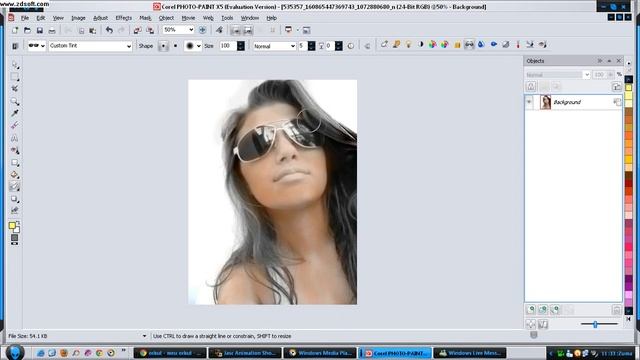
Task: Click the Windows Start orb
Action: tap(15, 352)
